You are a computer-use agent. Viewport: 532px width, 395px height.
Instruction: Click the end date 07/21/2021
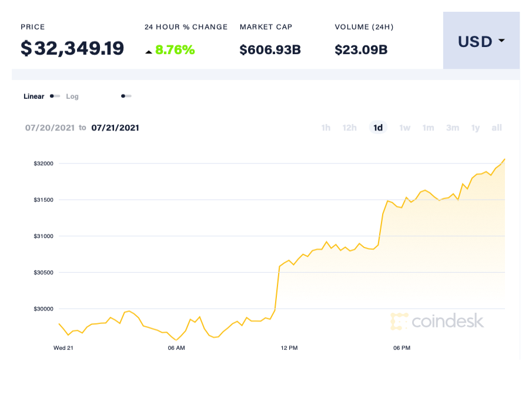[115, 128]
